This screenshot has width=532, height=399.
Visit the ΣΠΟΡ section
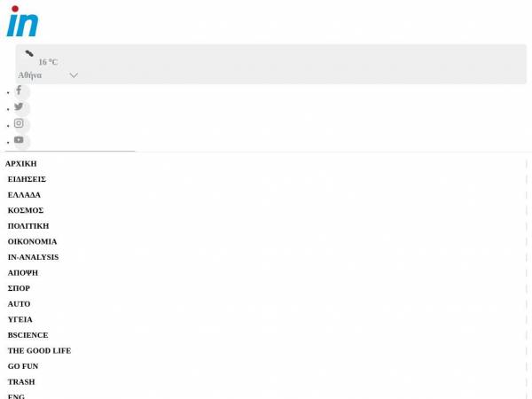[19, 288]
